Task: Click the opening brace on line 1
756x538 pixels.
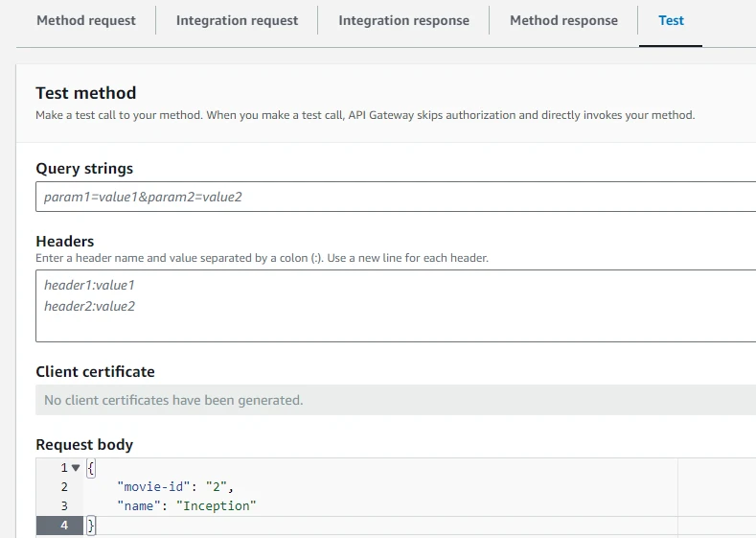Action: click(91, 468)
